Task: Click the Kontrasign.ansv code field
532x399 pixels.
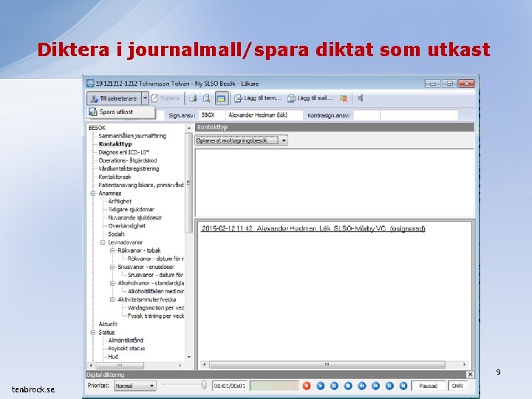Action: (x=366, y=115)
